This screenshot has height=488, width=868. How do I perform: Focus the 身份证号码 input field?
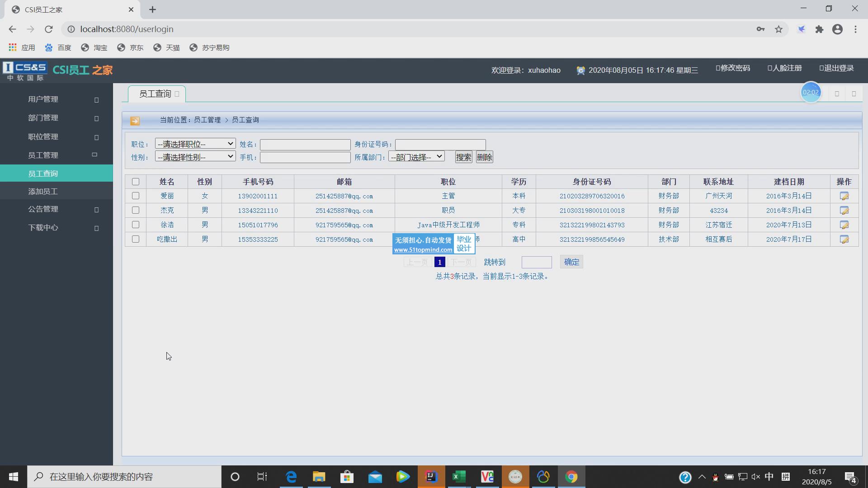coord(440,145)
